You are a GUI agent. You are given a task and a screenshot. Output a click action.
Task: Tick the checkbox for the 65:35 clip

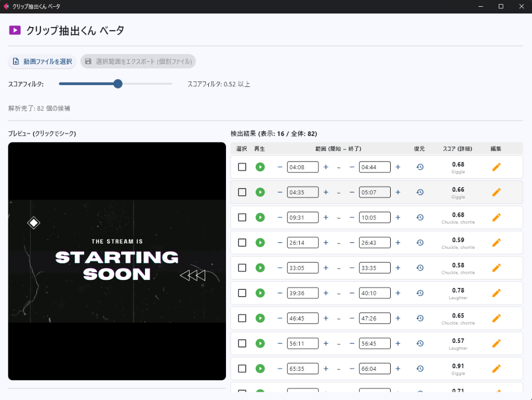coord(242,368)
